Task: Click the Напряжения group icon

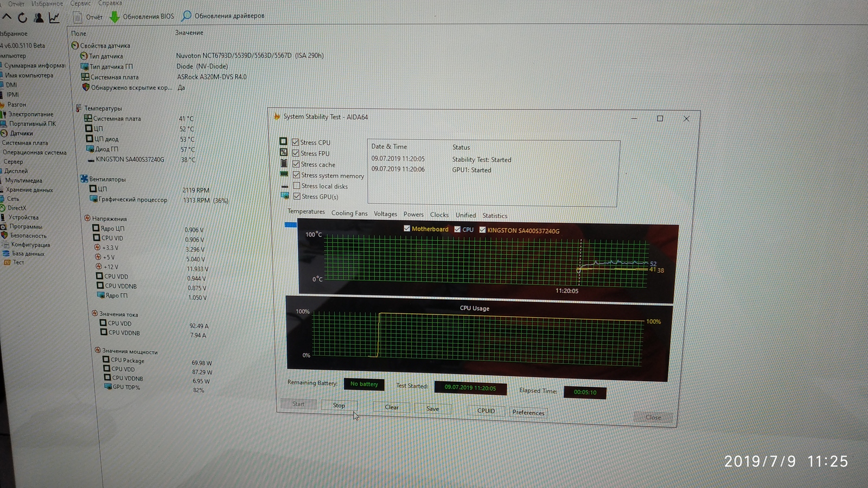Action: (x=87, y=218)
